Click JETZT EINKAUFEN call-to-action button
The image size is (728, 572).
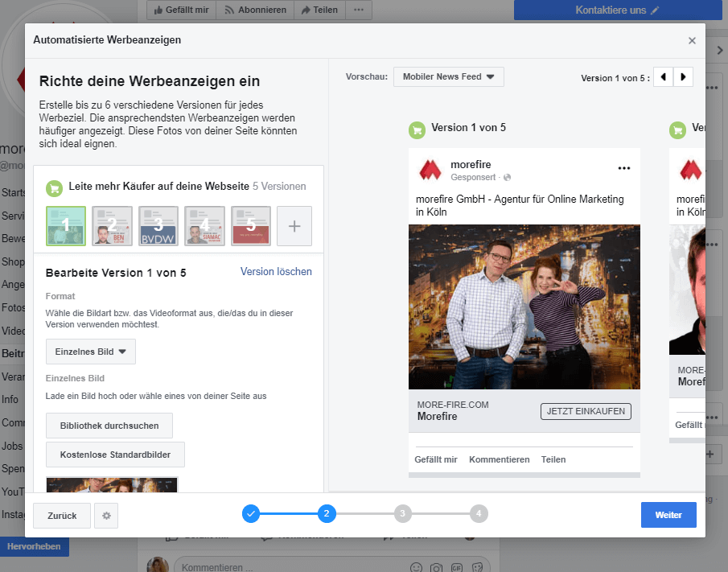(x=586, y=411)
